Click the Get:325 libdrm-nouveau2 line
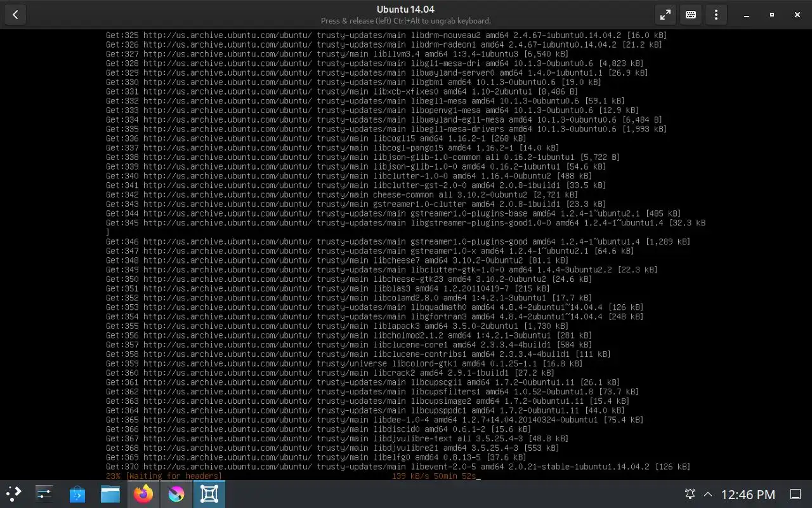 (386, 35)
